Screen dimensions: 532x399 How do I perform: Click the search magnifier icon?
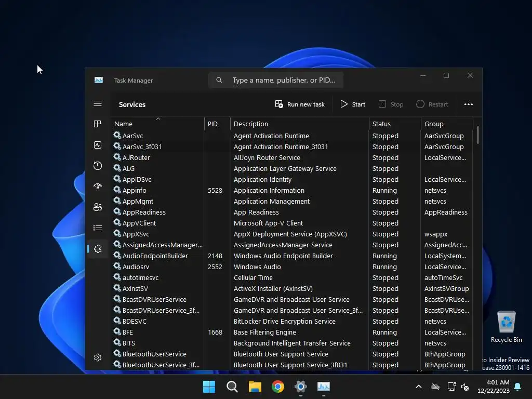coord(219,80)
